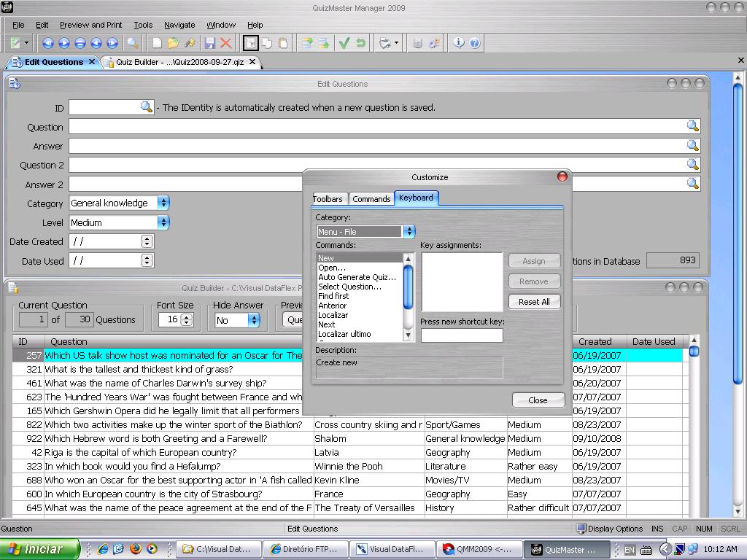Select the Select Question... command in list
The image size is (747, 560).
349,287
